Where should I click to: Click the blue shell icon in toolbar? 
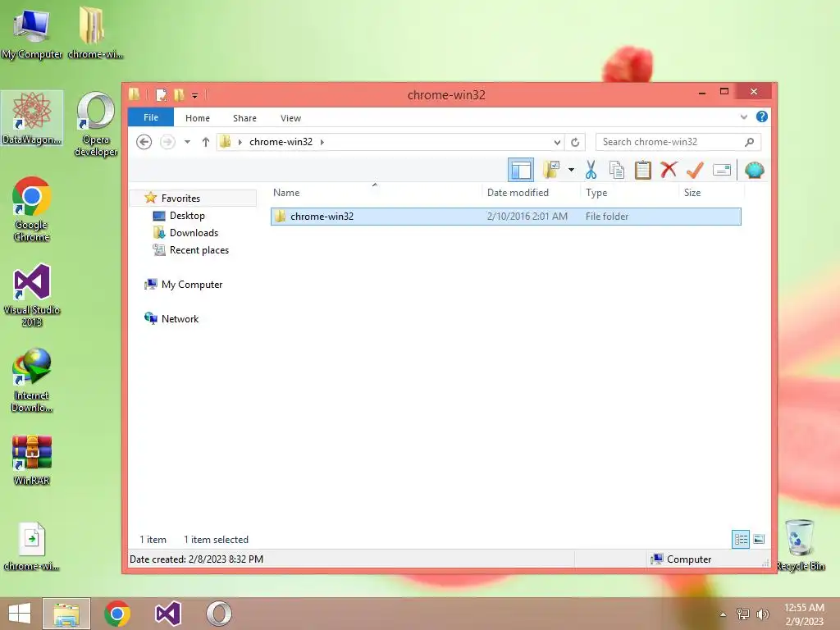click(x=755, y=171)
